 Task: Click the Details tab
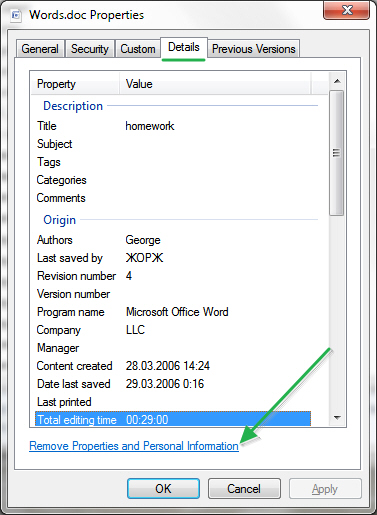coord(184,47)
